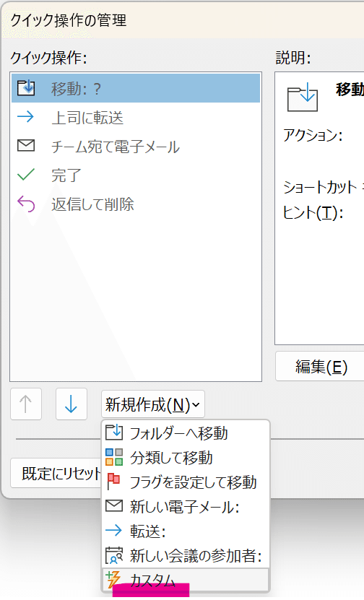The width and height of the screenshot is (364, 600).
Task: Select the 上司に転送 quick step
Action: click(x=136, y=117)
